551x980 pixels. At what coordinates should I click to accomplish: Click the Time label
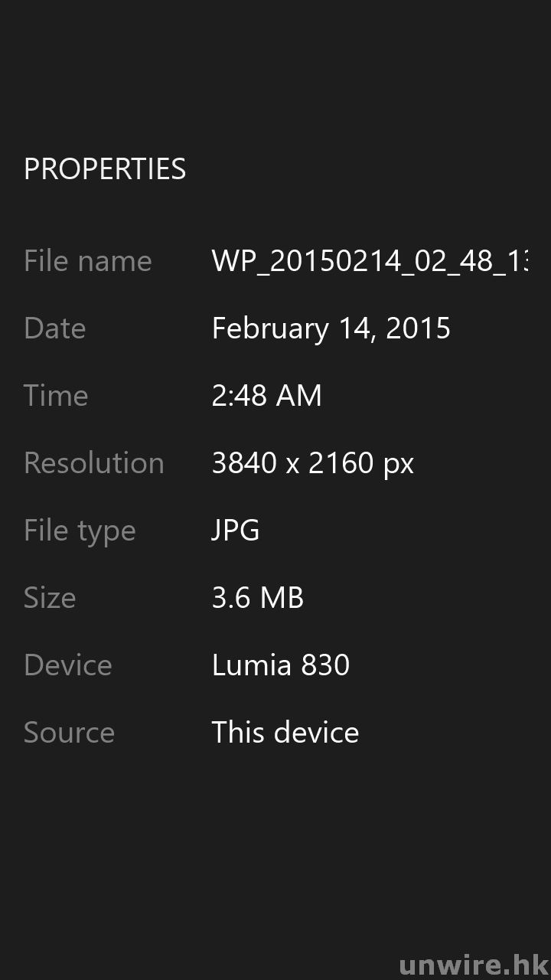click(x=56, y=396)
